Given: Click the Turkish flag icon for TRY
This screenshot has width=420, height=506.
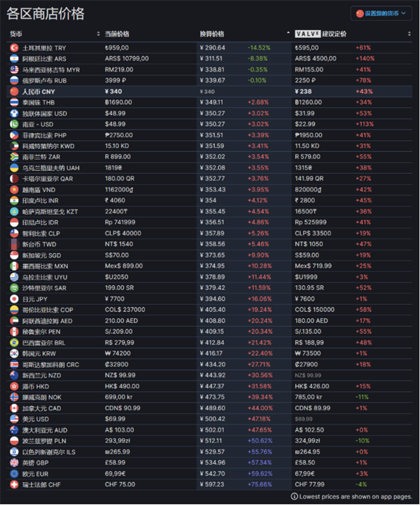Looking at the screenshot, I should pyautogui.click(x=14, y=48).
